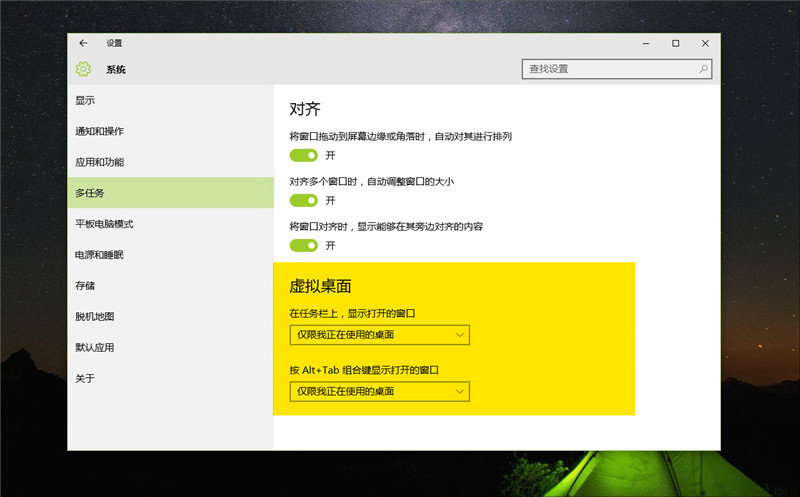Screen dimensions: 800x497
Task: Maximize the Settings window
Action: (x=675, y=43)
